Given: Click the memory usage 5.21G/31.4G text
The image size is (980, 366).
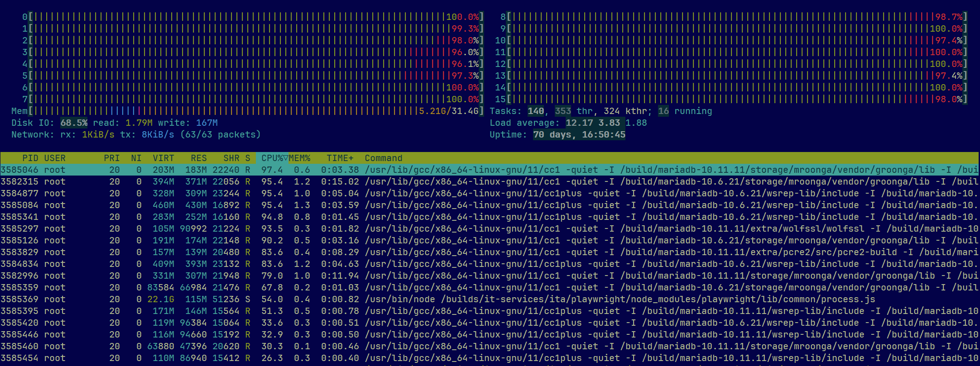Looking at the screenshot, I should (449, 111).
